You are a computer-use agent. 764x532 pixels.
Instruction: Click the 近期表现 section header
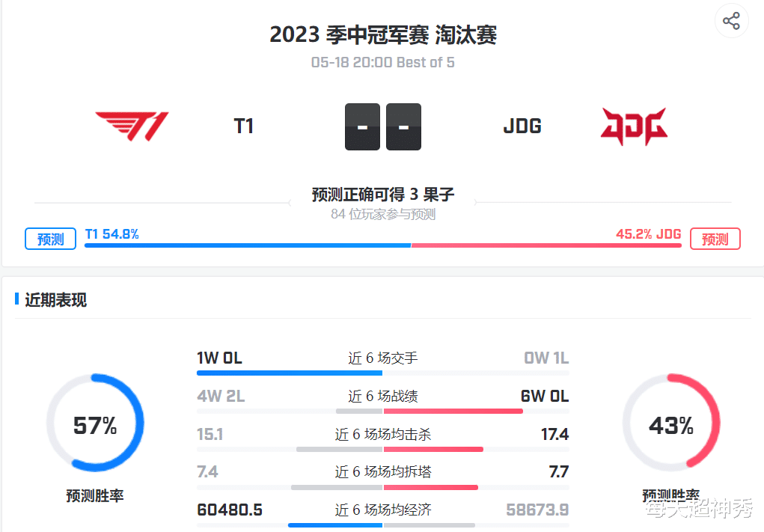[x=55, y=300]
